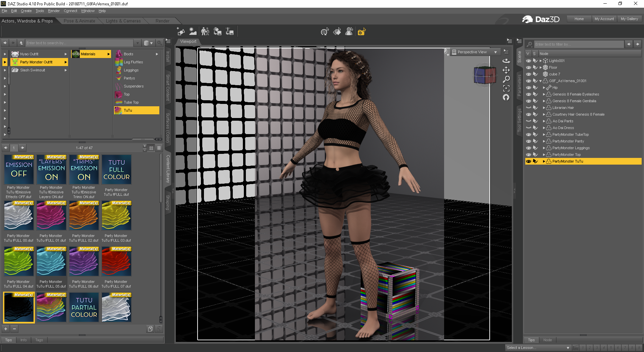Open the content database filter dropdown

tap(148, 43)
